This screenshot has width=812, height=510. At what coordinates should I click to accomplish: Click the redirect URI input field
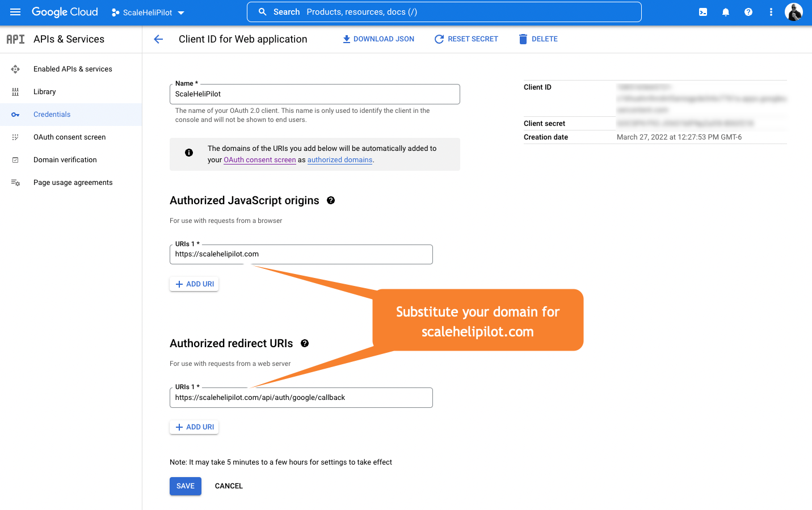point(301,398)
